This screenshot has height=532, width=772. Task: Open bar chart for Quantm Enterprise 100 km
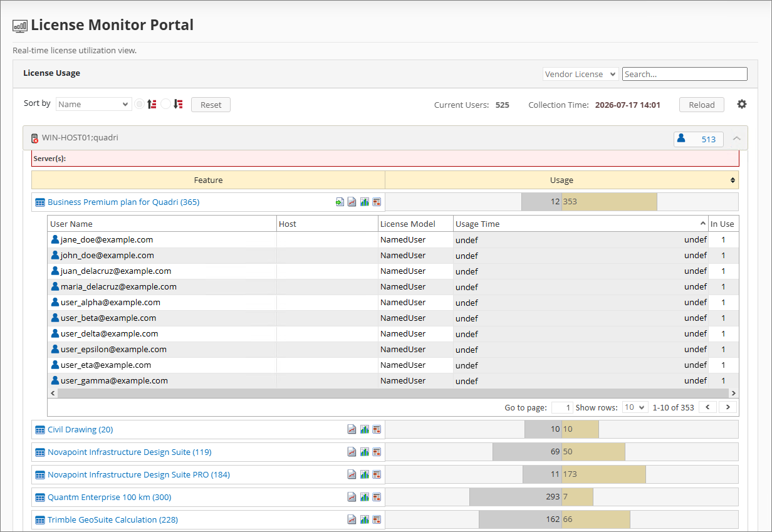[x=364, y=497]
